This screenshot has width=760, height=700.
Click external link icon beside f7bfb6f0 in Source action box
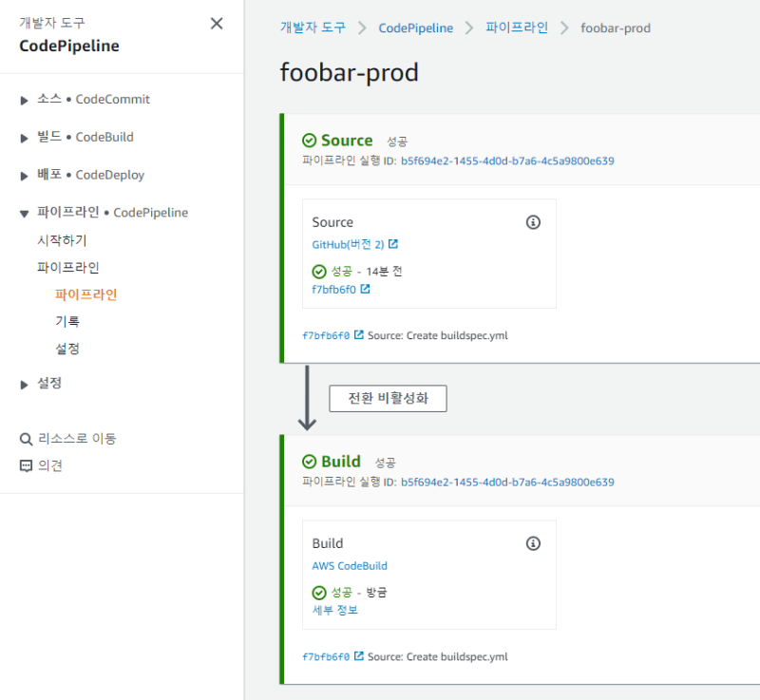[366, 290]
